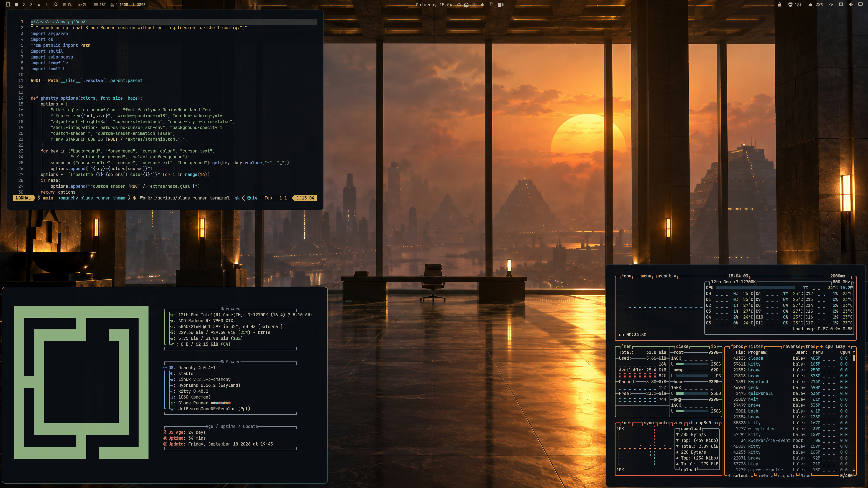The height and width of the screenshot is (488, 868).
Task: Toggle reverse sorting in btop proc box
Action: coord(792,347)
